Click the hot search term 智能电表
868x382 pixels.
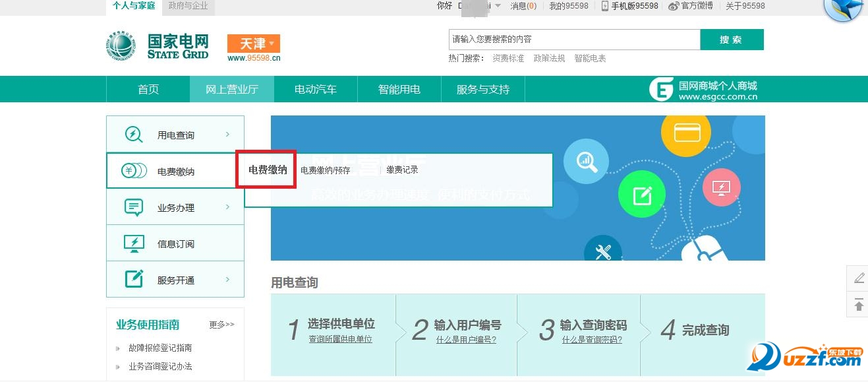click(x=591, y=58)
